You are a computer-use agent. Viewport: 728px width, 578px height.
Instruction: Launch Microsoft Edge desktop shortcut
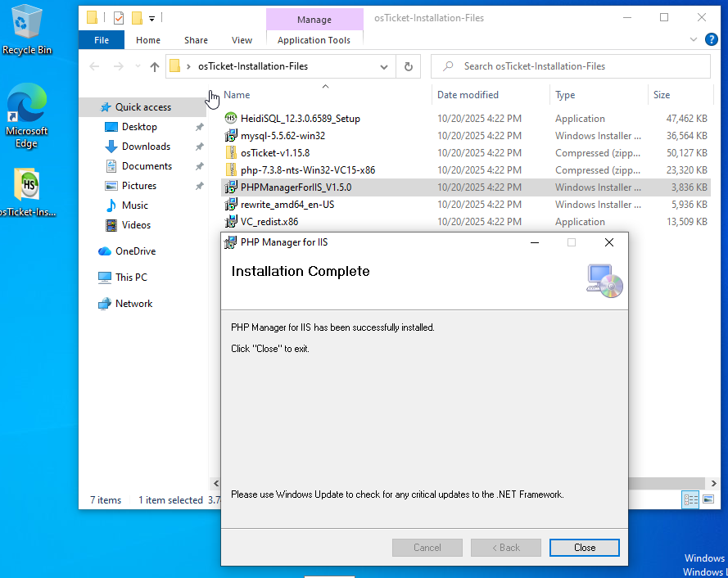26,115
